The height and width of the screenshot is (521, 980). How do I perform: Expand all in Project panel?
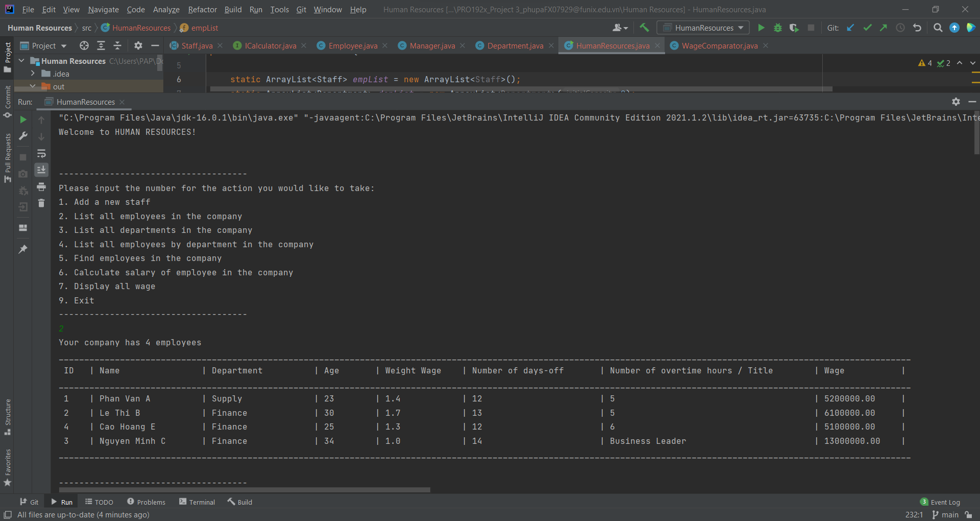point(101,46)
